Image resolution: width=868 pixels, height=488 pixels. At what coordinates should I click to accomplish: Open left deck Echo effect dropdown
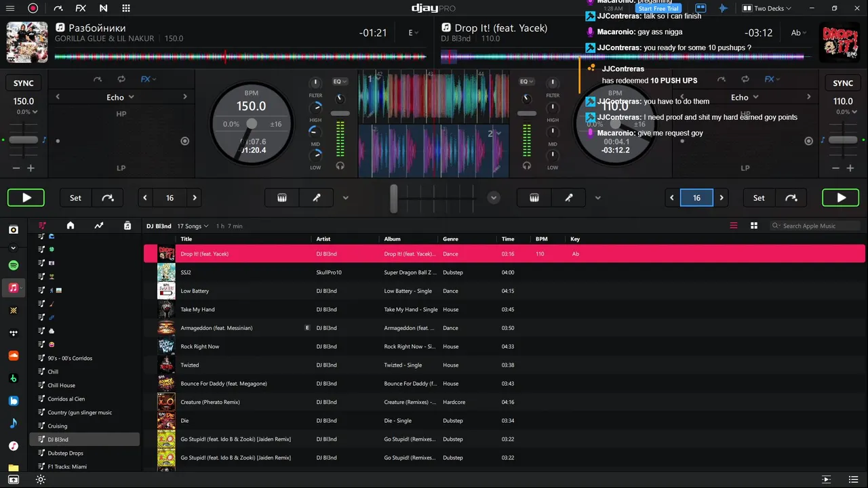coord(120,97)
